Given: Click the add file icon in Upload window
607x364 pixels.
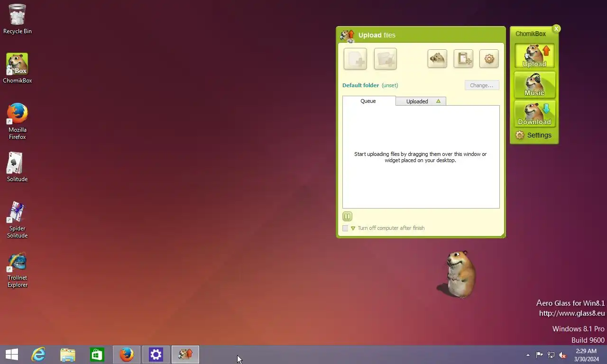Looking at the screenshot, I should coord(355,59).
